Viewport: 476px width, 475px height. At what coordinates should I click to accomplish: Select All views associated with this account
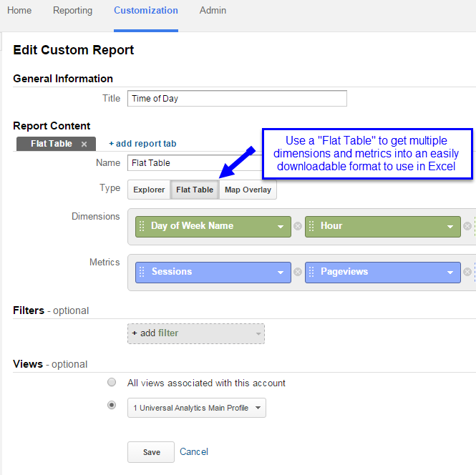click(x=112, y=382)
